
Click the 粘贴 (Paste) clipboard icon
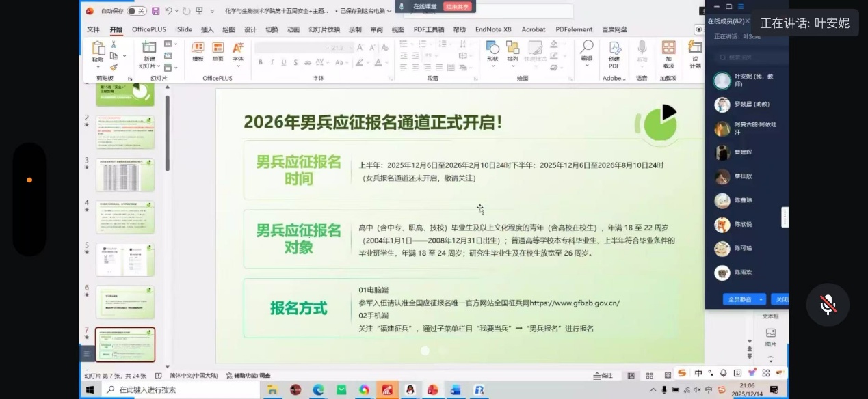98,49
